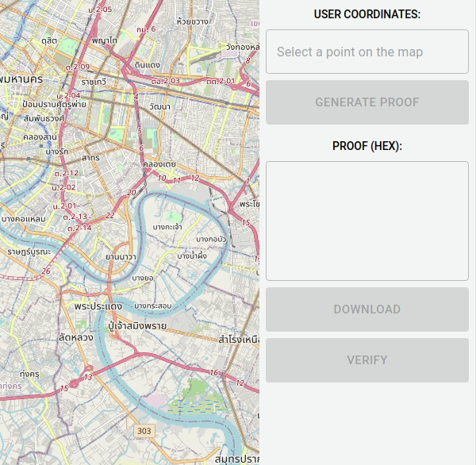The image size is (476, 465).
Task: Click the วัฒนา district label
Action: tap(159, 106)
